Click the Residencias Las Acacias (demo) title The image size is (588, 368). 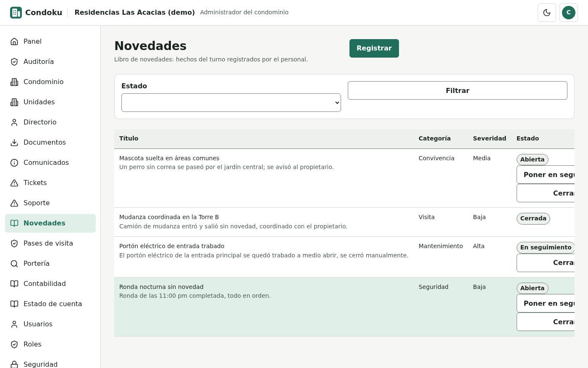(135, 12)
